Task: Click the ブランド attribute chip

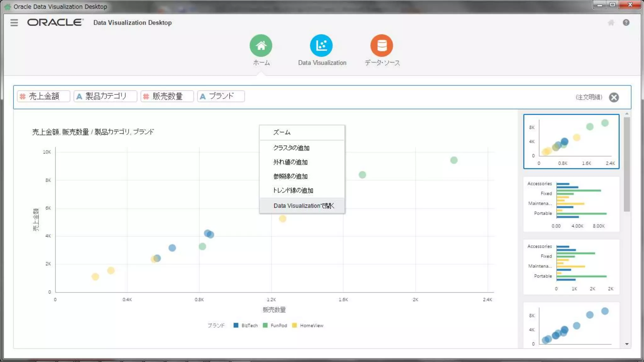Action: coord(221,96)
